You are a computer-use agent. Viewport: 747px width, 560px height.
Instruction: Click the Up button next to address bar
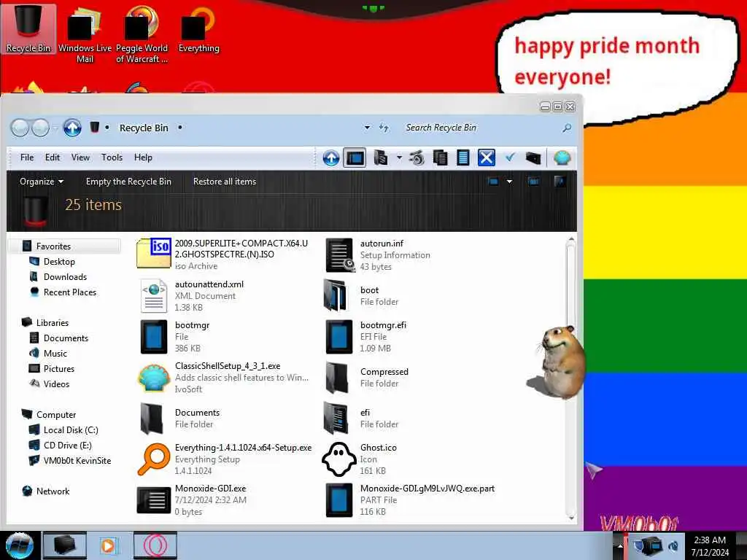click(72, 128)
